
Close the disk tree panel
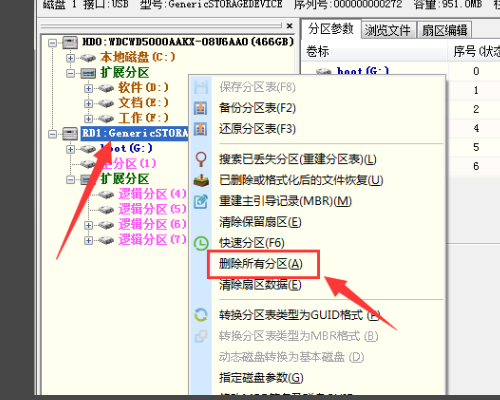[x=289, y=26]
